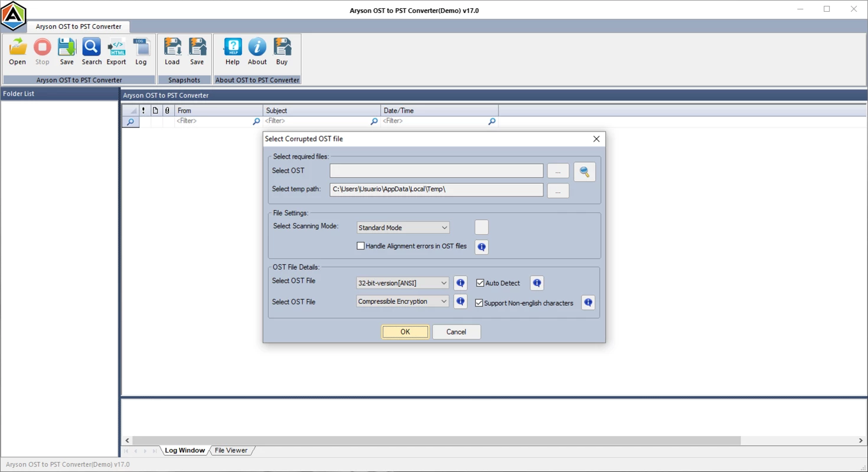The image size is (868, 472).
Task: Click the attachment paperclip column header
Action: coord(167,110)
